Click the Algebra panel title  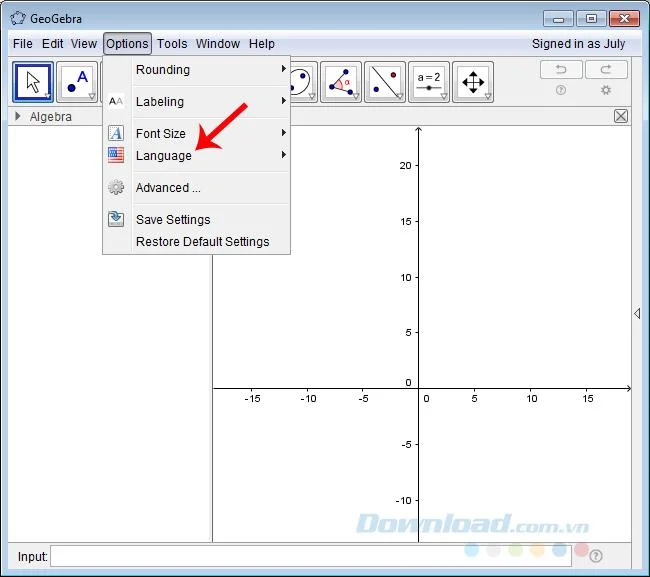pyautogui.click(x=51, y=116)
